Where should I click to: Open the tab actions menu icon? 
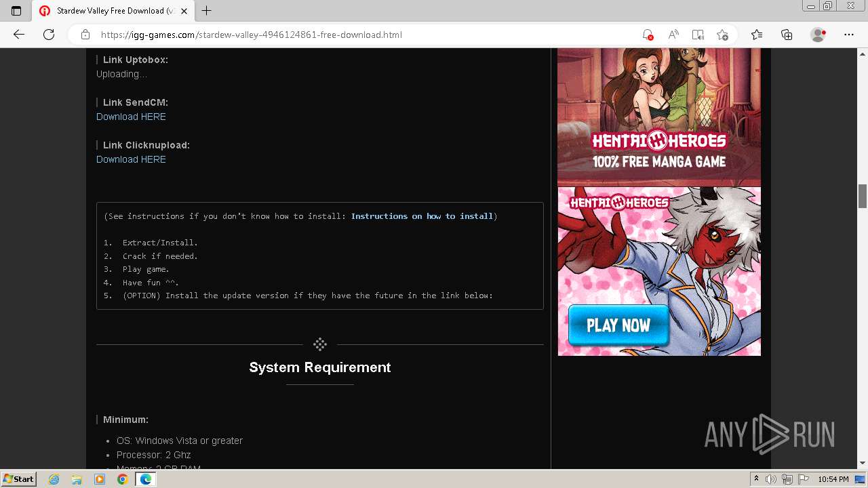16,11
